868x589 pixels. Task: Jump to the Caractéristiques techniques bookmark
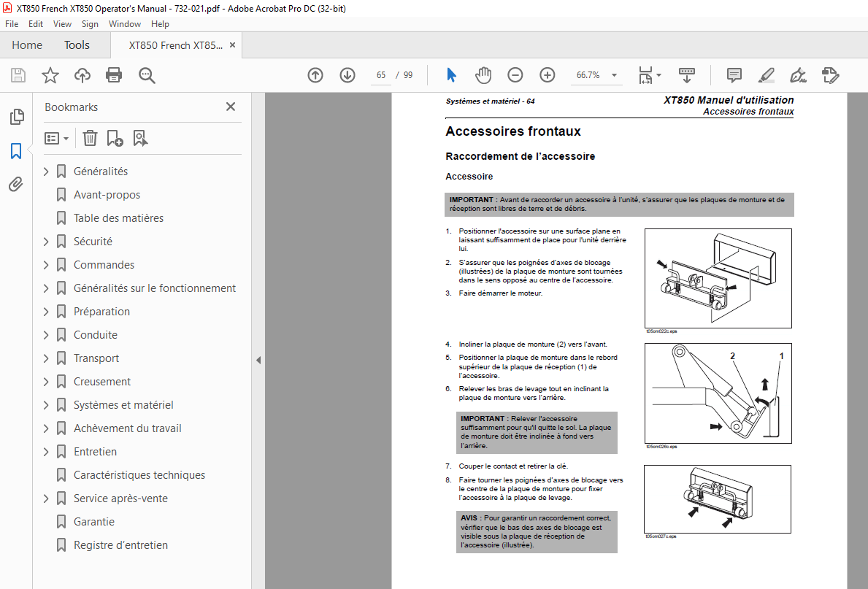point(139,475)
